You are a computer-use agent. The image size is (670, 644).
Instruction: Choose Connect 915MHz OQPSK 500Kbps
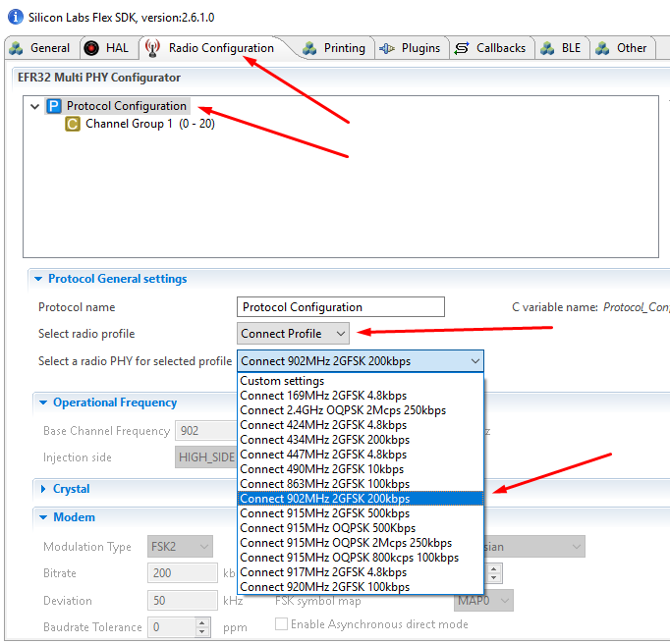(361, 528)
